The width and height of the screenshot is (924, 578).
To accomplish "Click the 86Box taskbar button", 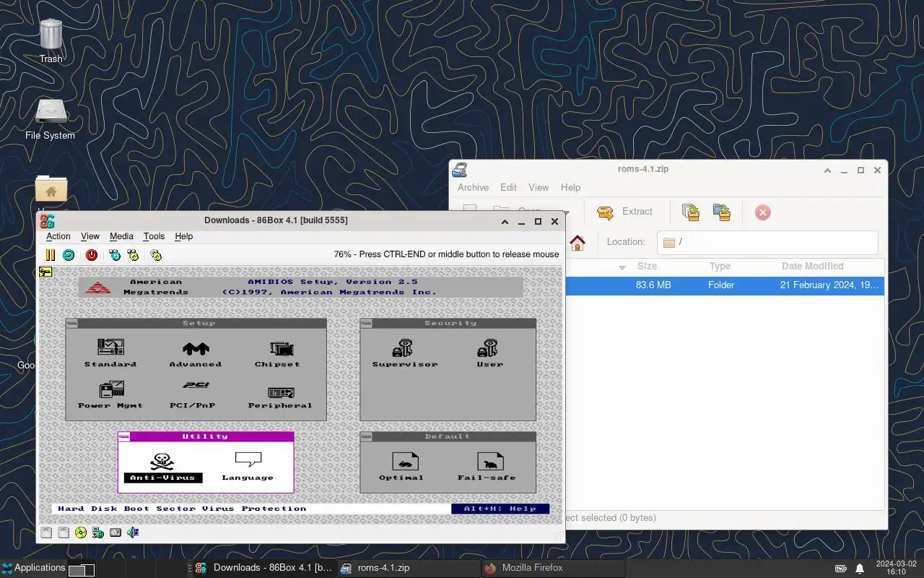I will point(264,568).
